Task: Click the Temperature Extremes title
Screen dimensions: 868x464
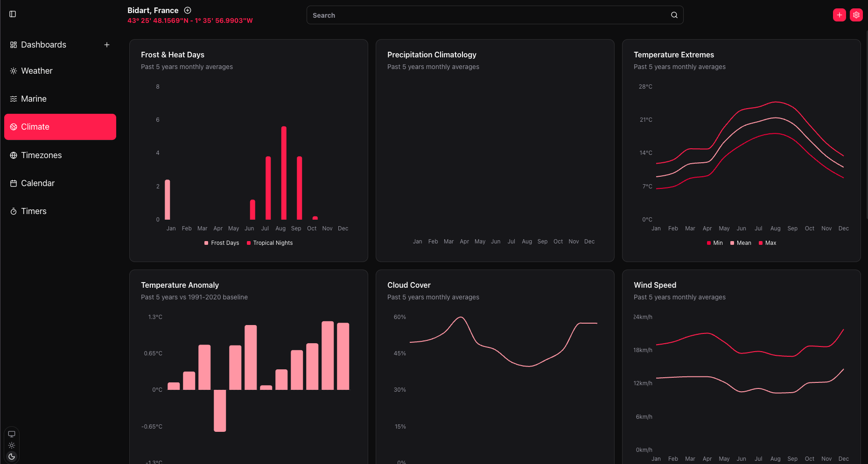Action: click(x=674, y=55)
